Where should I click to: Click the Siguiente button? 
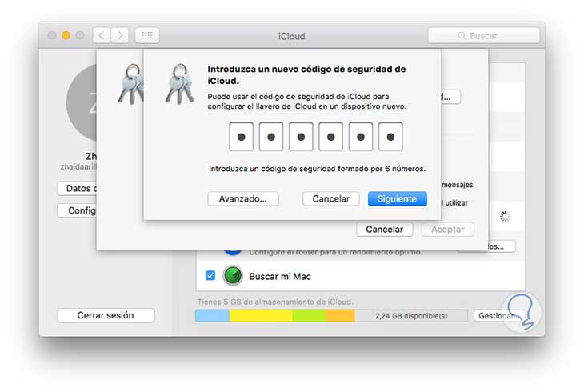click(x=397, y=198)
